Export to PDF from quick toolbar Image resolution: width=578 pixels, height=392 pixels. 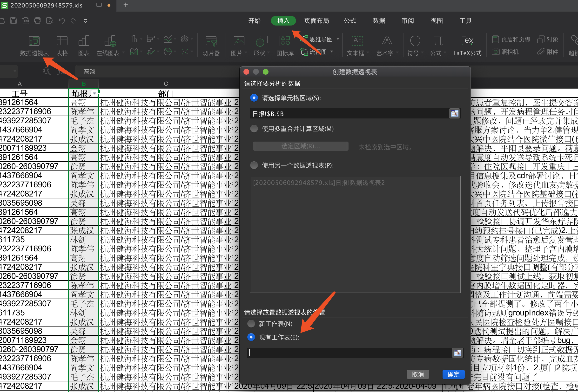pyautogui.click(x=25, y=21)
